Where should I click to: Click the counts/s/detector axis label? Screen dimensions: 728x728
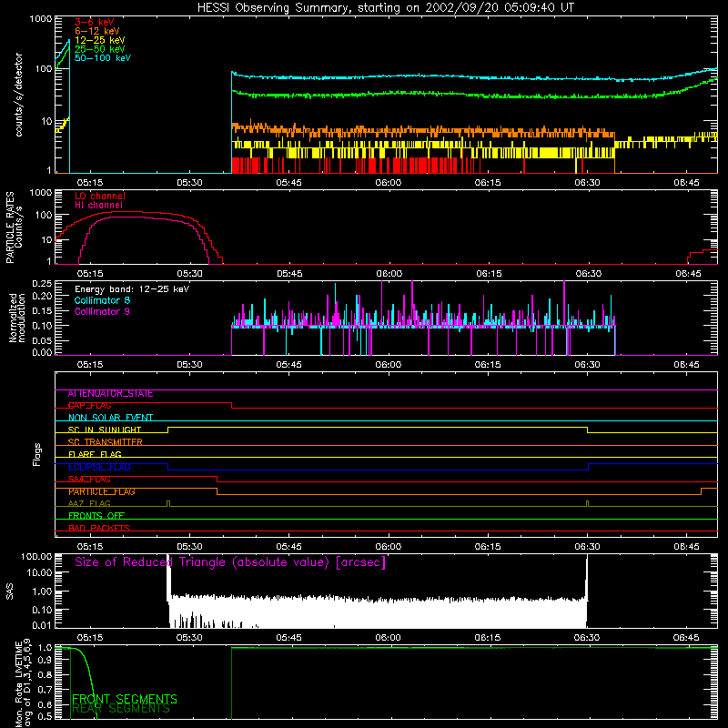point(19,95)
